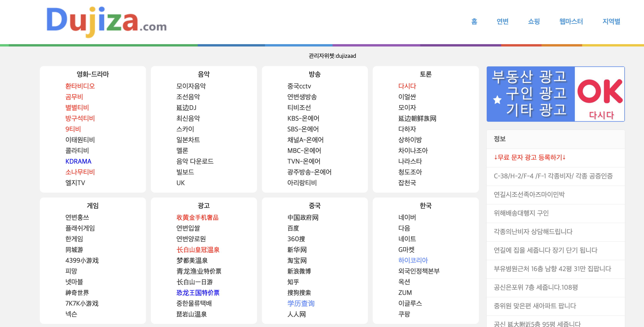Open the 연변 navigation menu item
Viewport: 644px width, 327px height.
pos(503,21)
